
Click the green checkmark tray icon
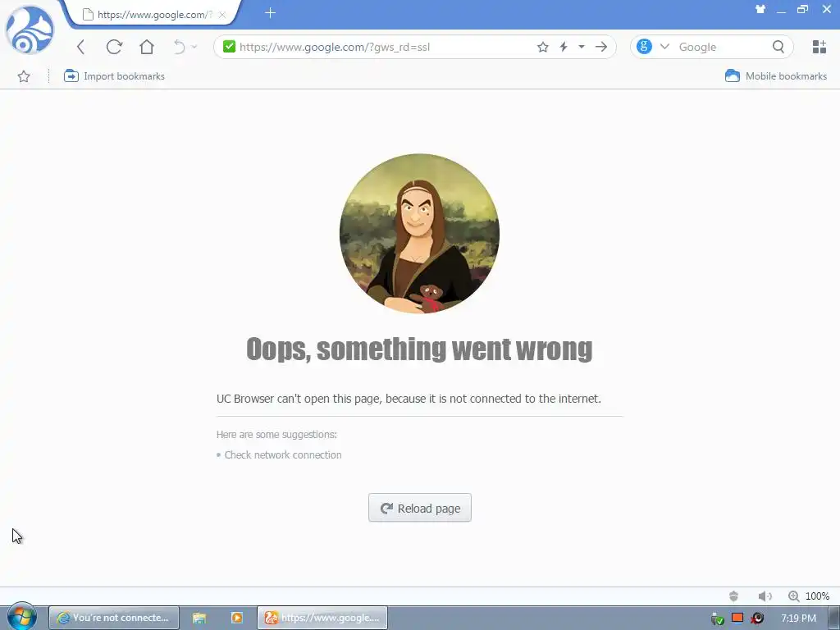point(717,619)
